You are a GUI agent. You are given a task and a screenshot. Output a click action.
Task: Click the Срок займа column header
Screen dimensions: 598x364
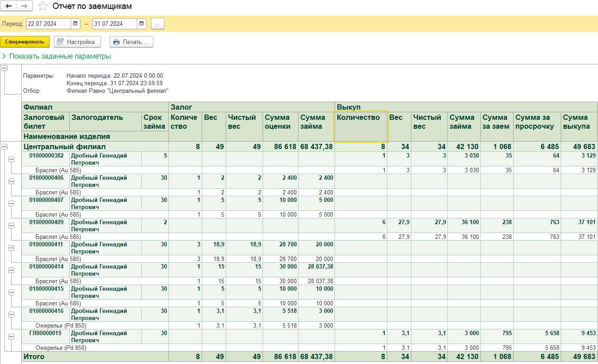(x=155, y=122)
